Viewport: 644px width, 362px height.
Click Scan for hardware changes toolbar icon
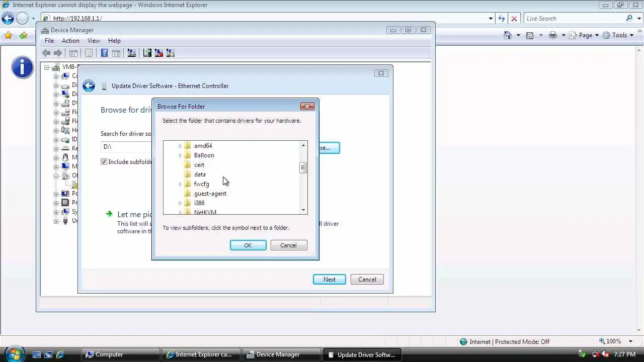click(132, 53)
